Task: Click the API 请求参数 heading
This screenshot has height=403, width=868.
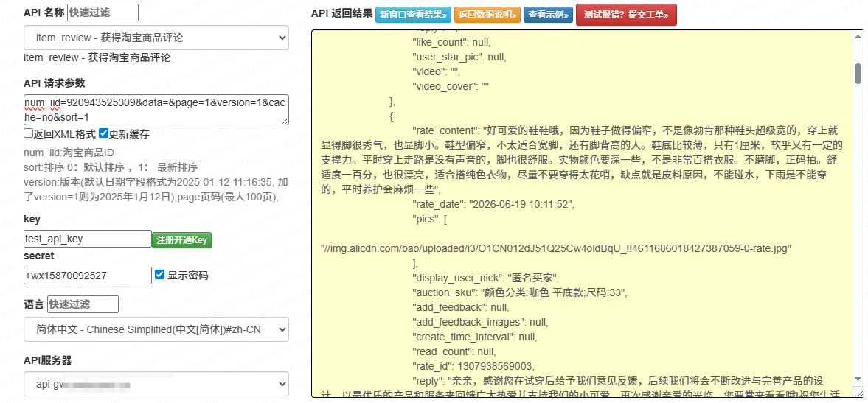Action: tap(55, 83)
